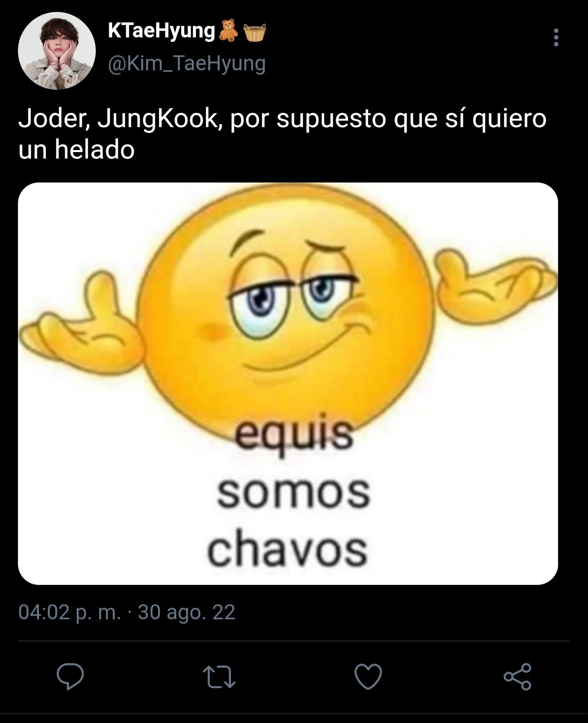
Task: Open KTaeHyung's profile picture
Action: (x=56, y=51)
